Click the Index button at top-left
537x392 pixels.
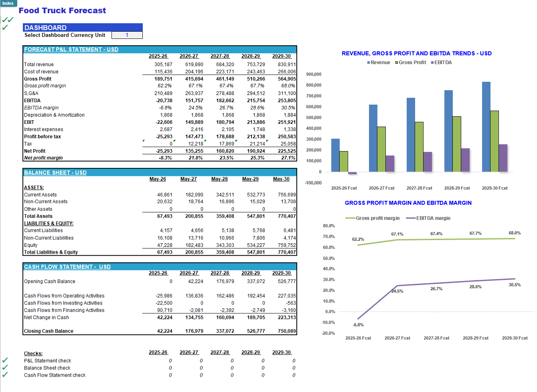8,3
